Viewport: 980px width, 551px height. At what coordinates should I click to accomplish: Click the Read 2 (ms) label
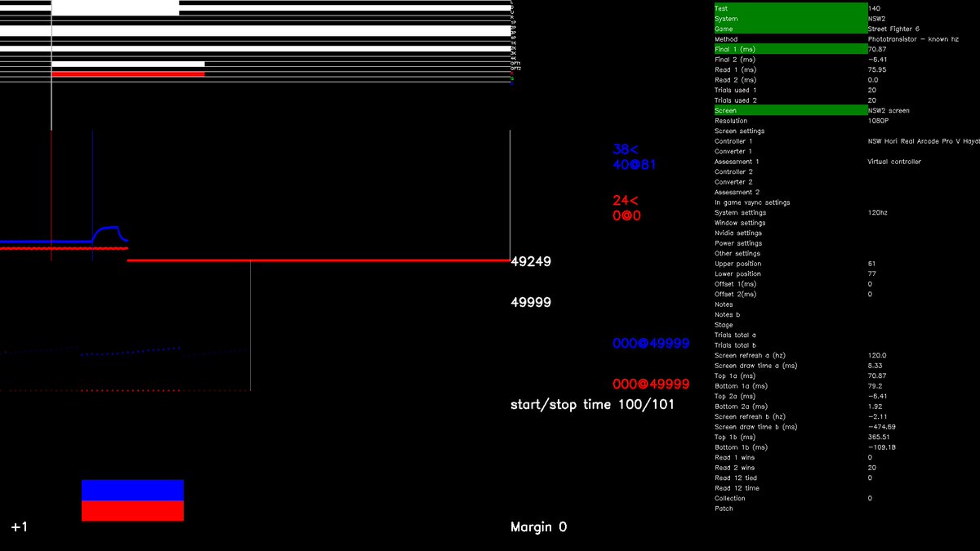pos(735,80)
